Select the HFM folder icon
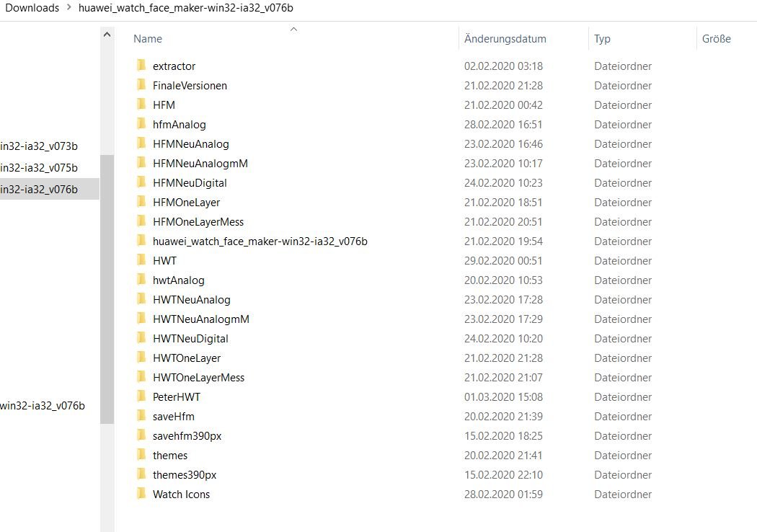Screen dimensions: 757x532 pos(141,104)
